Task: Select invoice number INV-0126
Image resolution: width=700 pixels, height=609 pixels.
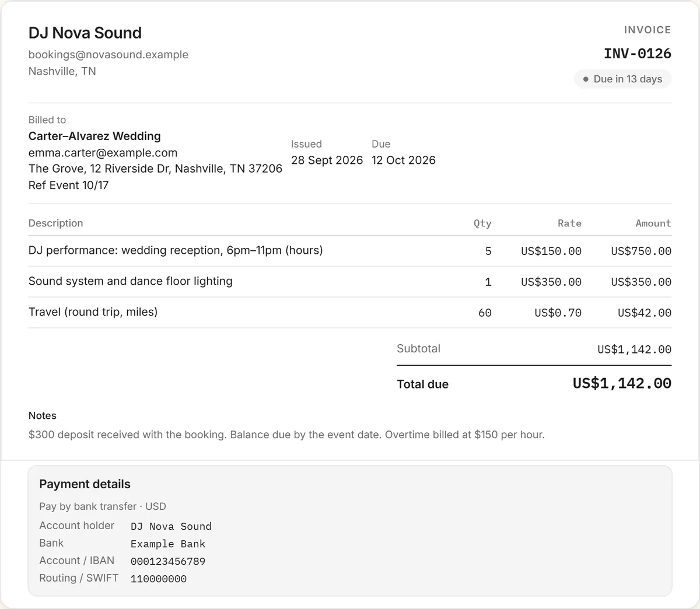Action: 638,54
